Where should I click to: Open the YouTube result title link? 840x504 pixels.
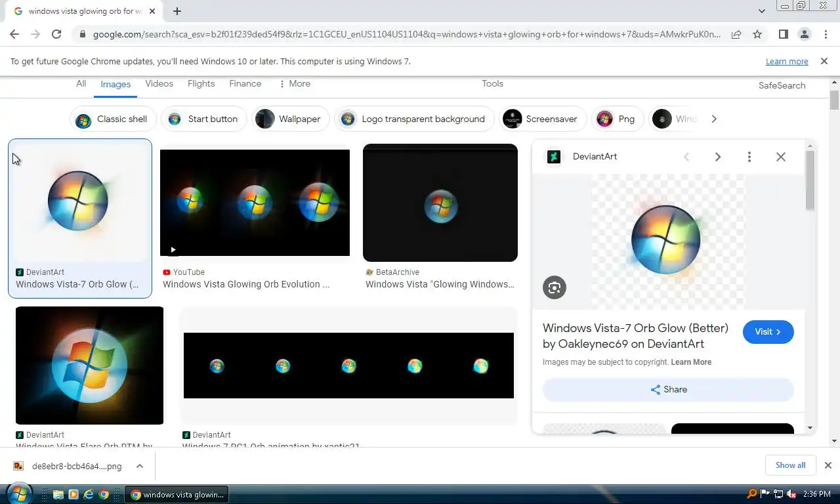click(x=246, y=284)
